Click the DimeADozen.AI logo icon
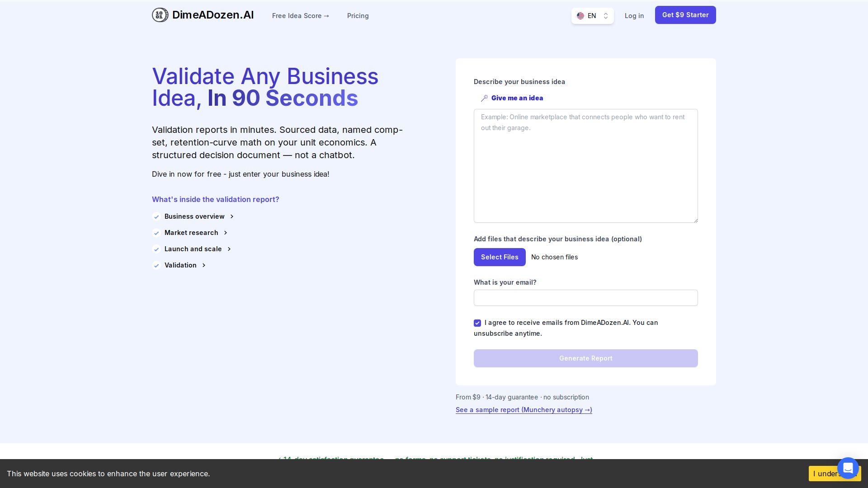 [x=160, y=15]
